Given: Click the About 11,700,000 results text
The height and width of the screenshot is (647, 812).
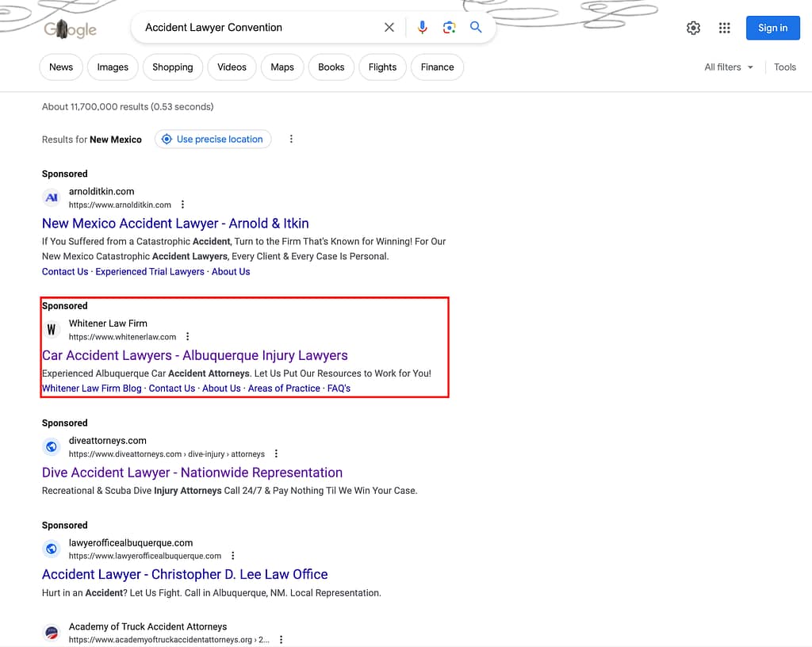Looking at the screenshot, I should click(x=128, y=106).
